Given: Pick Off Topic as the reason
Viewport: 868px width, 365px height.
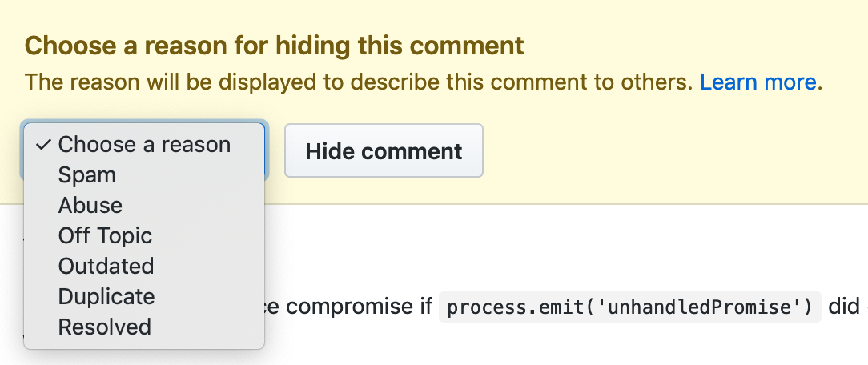Looking at the screenshot, I should tap(105, 236).
